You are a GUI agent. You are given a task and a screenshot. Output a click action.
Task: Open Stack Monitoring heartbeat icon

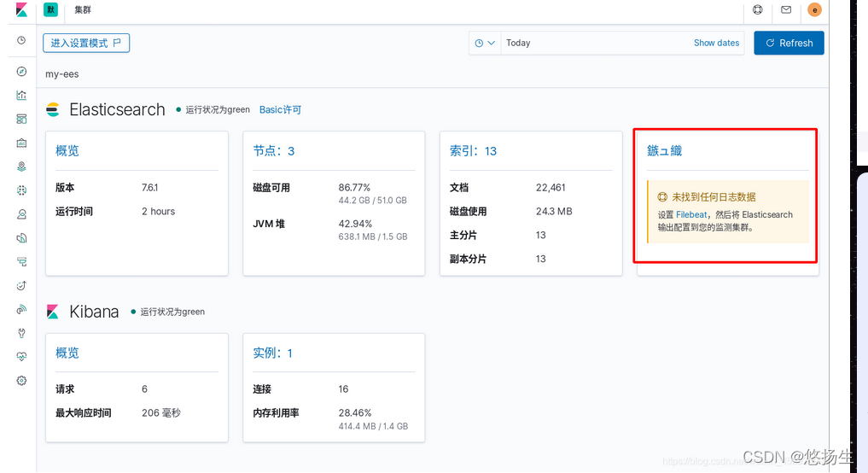pyautogui.click(x=21, y=357)
